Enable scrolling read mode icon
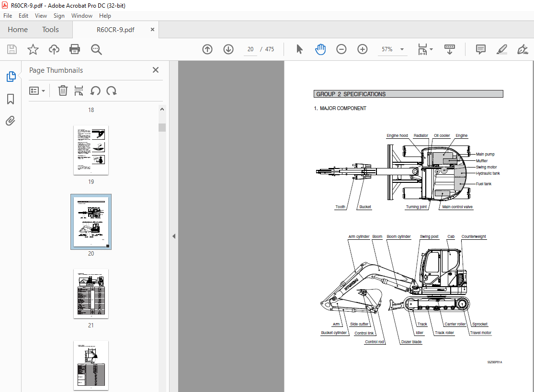Viewport: 534px width, 392px height. click(450, 49)
